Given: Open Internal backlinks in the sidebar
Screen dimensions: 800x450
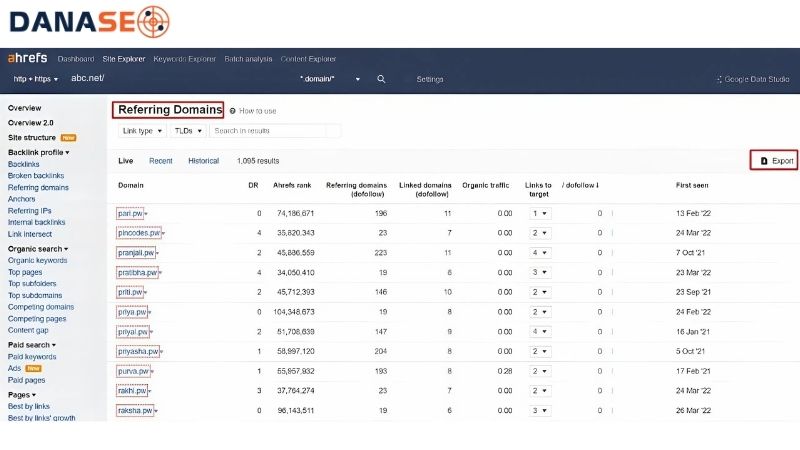Looking at the screenshot, I should [36, 222].
